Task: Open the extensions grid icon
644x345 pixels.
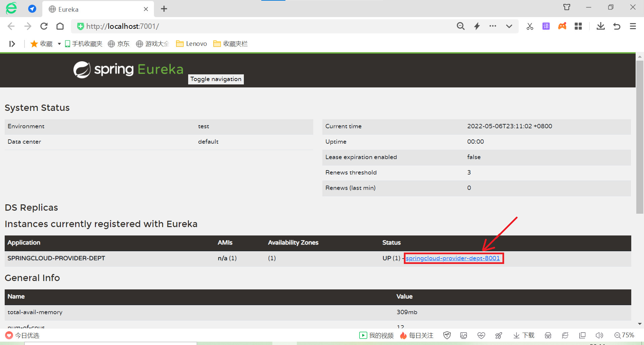Action: click(x=578, y=26)
